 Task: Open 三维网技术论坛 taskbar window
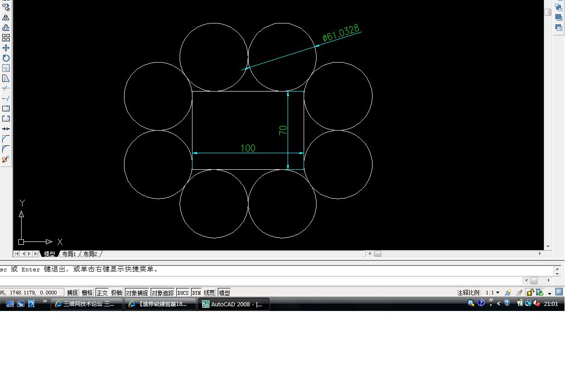pos(87,304)
